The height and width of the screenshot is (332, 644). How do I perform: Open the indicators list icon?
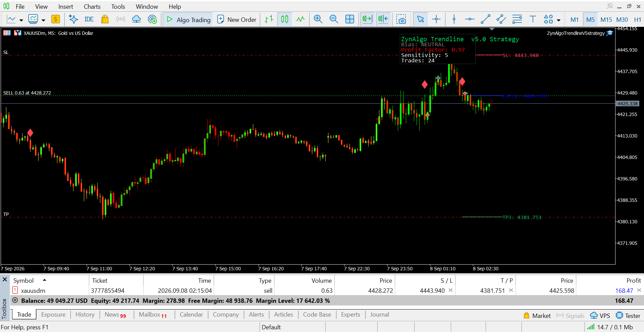coord(33,19)
